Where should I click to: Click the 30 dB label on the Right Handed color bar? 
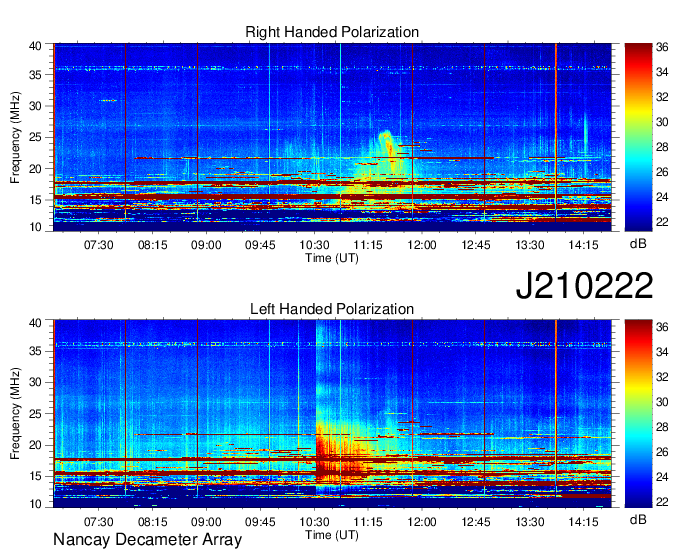click(x=662, y=122)
